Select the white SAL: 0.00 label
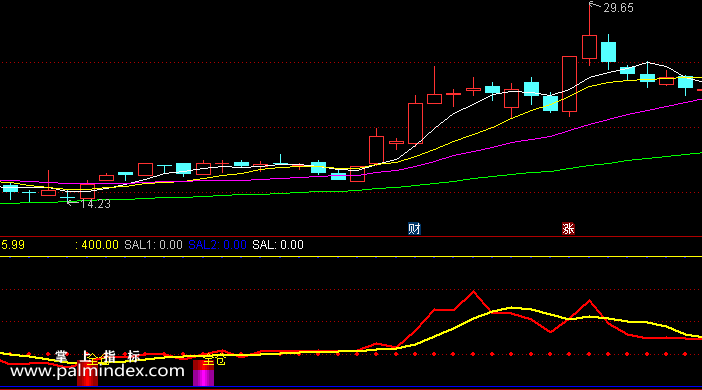 click(278, 245)
